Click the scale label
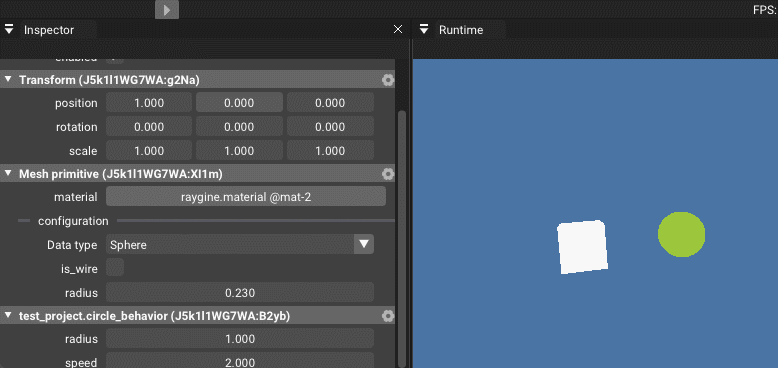This screenshot has height=368, width=778. coord(83,151)
